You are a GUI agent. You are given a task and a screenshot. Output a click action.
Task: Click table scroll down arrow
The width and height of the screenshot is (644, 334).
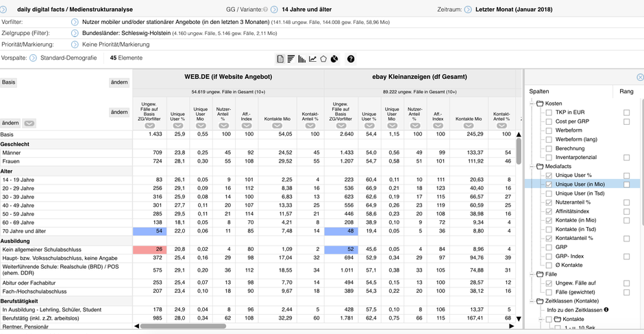pos(519,318)
